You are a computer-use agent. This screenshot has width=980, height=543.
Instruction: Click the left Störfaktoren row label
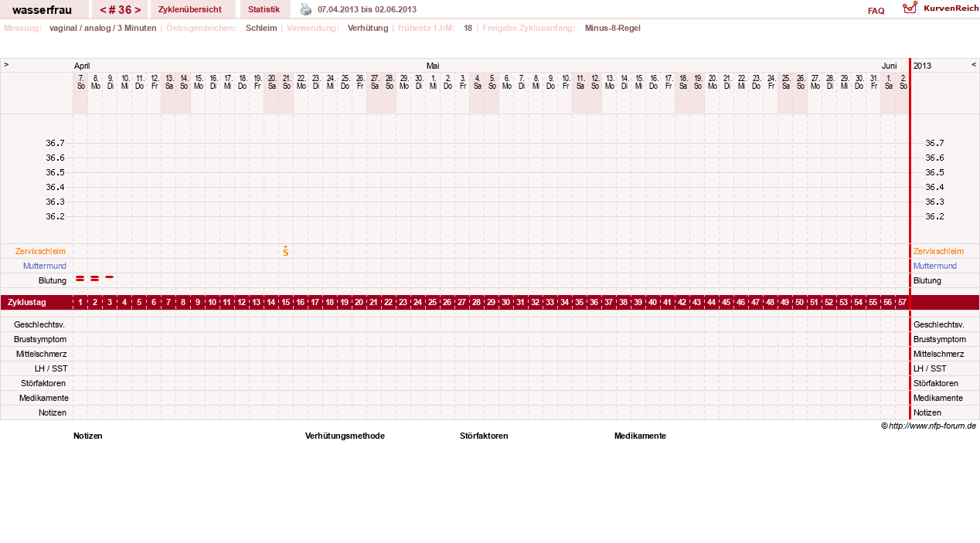pos(43,383)
